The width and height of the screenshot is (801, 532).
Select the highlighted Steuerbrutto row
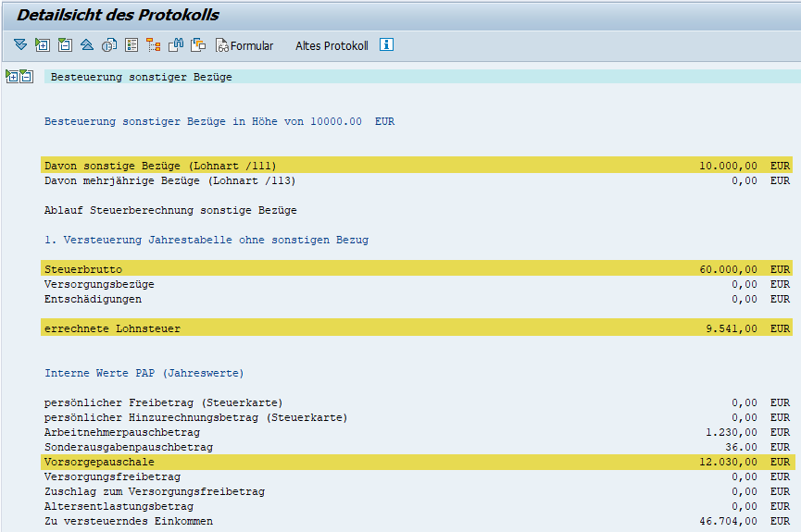417,268
